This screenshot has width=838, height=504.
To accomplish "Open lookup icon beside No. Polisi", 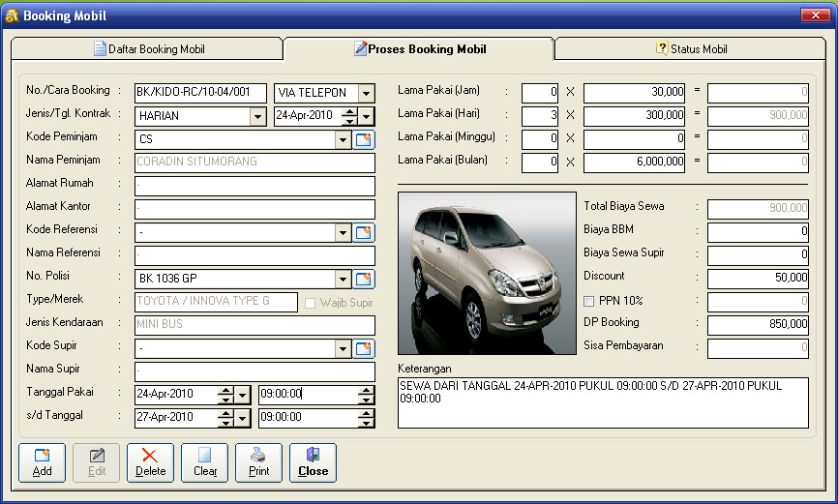I will point(364,280).
